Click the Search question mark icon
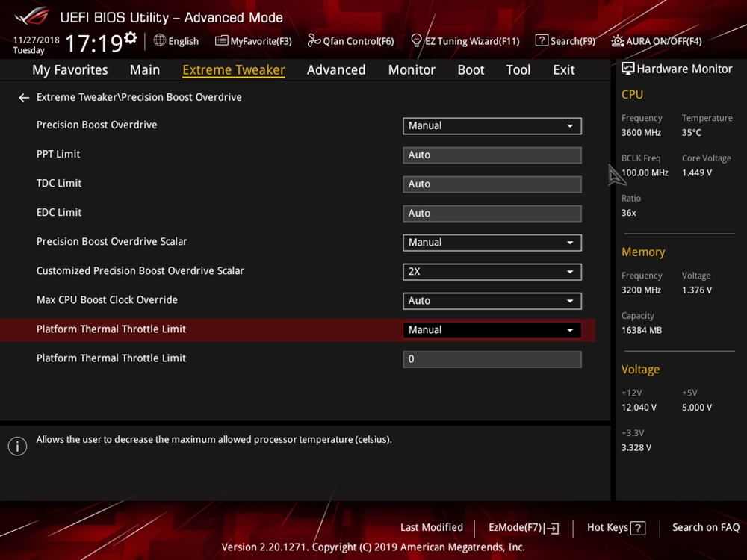The width and height of the screenshot is (747, 560). 542,40
